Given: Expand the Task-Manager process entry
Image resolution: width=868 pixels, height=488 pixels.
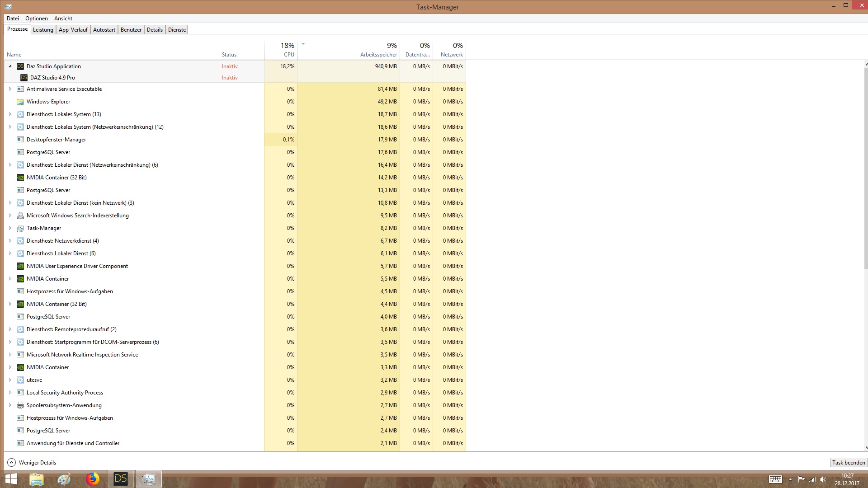Looking at the screenshot, I should pyautogui.click(x=10, y=228).
